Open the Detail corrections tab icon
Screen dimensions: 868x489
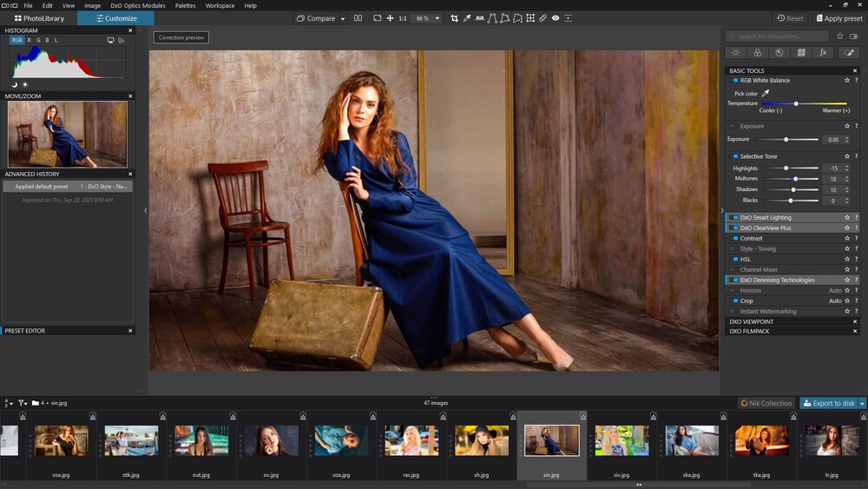pyautogui.click(x=779, y=53)
